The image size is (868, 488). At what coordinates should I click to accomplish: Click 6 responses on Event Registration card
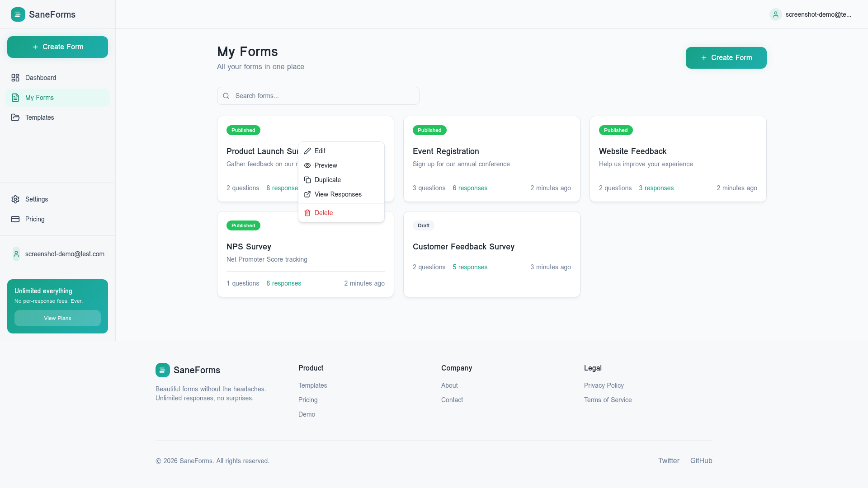[x=470, y=188]
